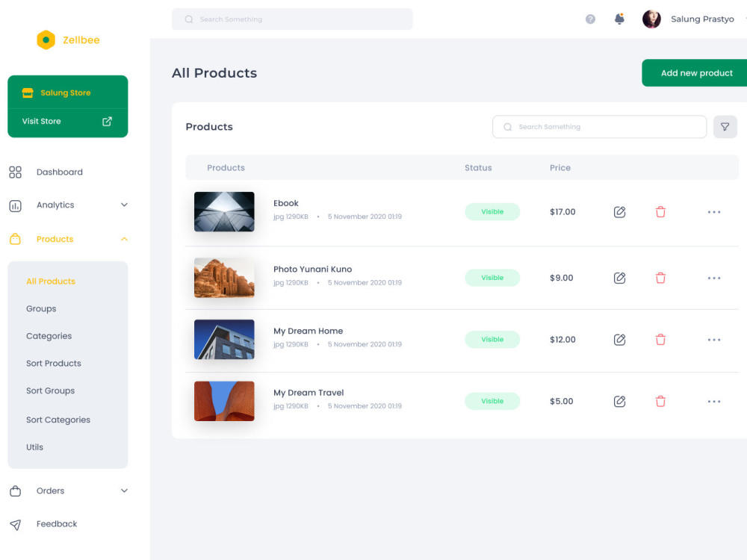Viewport: 747px width, 560px height.
Task: Open Sort Categories
Action: (58, 420)
